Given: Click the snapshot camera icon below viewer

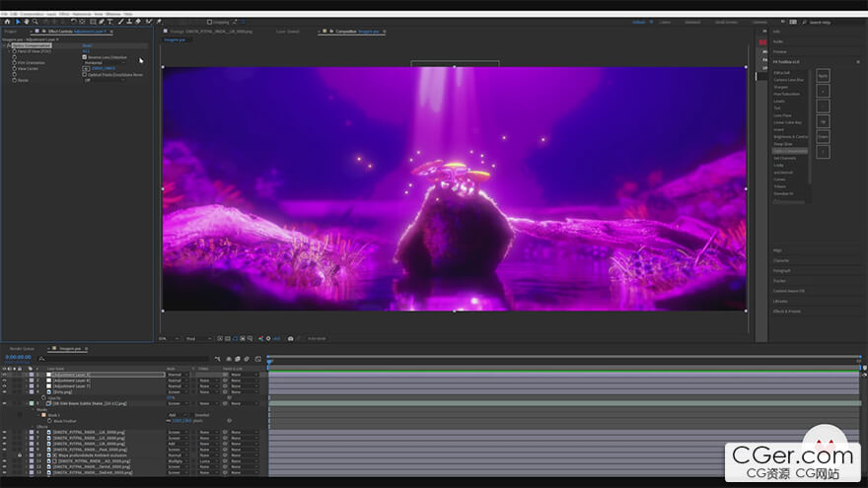Looking at the screenshot, I should point(290,338).
